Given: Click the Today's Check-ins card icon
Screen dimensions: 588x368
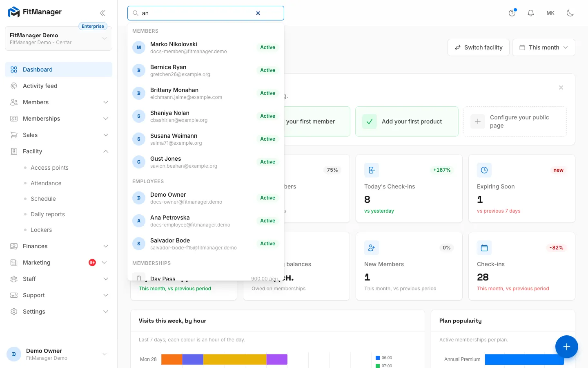Looking at the screenshot, I should pos(372,170).
